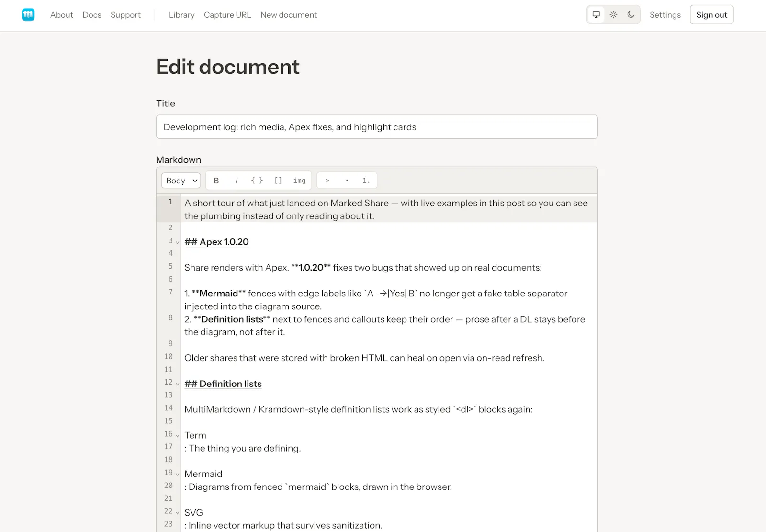The width and height of the screenshot is (766, 532).
Task: Click 'Older shares that were stored' line
Action: tap(364, 358)
